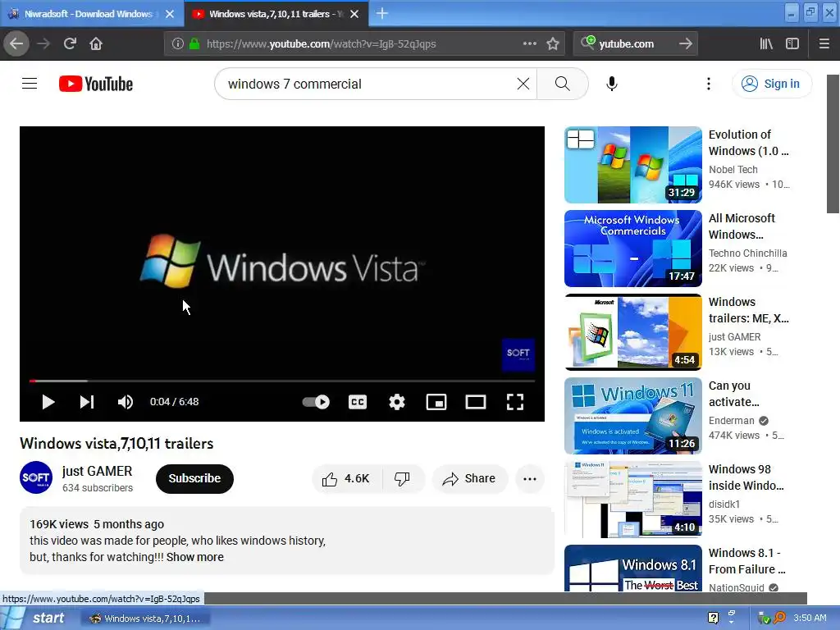Open the browser home page icon

click(96, 44)
